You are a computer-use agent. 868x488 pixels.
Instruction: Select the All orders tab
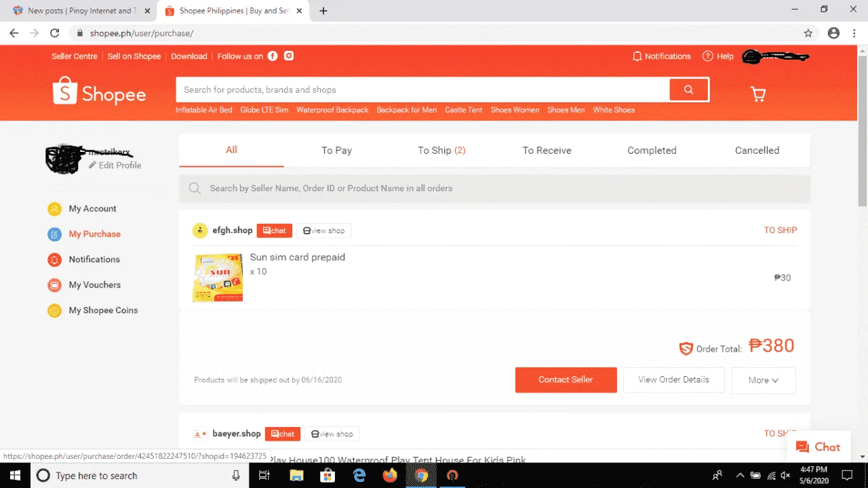point(232,150)
